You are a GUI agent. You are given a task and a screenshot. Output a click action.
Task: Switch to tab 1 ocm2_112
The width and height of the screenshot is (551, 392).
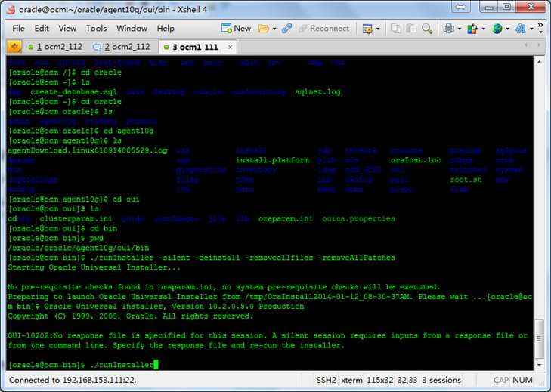55,47
